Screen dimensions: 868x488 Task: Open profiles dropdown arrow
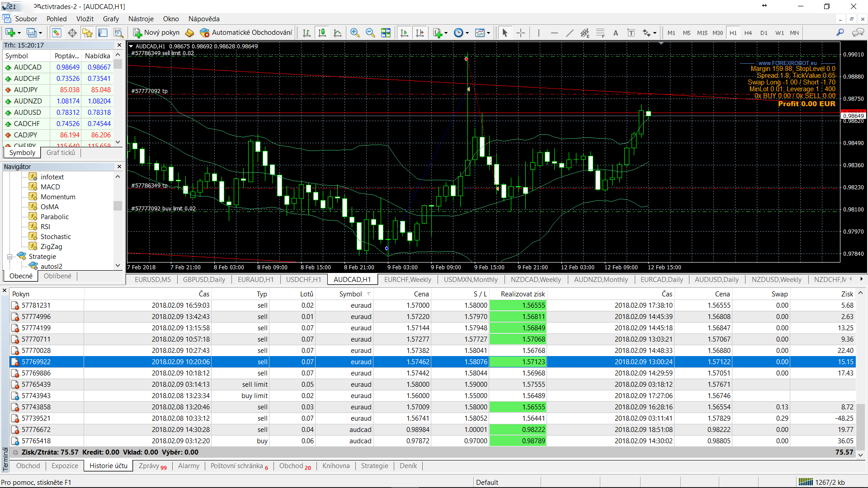tap(40, 33)
